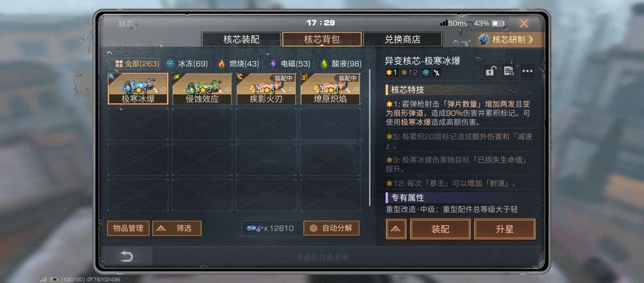Open the three-dots more options menu
The height and width of the screenshot is (283, 644).
pos(528,71)
